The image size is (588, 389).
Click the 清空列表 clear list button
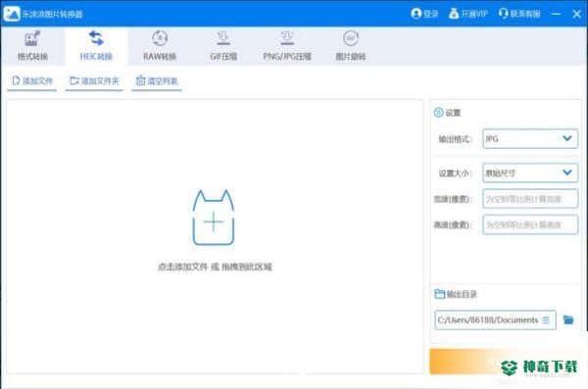point(157,81)
